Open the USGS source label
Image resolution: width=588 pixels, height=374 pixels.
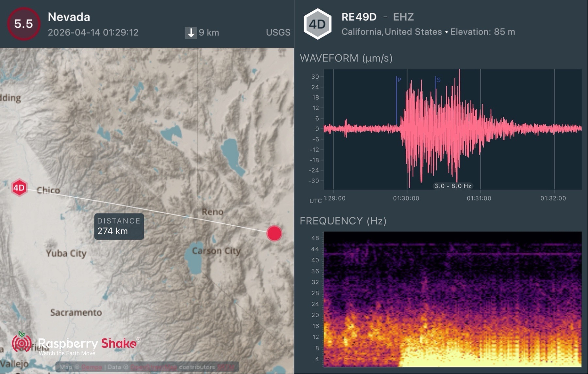[x=278, y=33]
